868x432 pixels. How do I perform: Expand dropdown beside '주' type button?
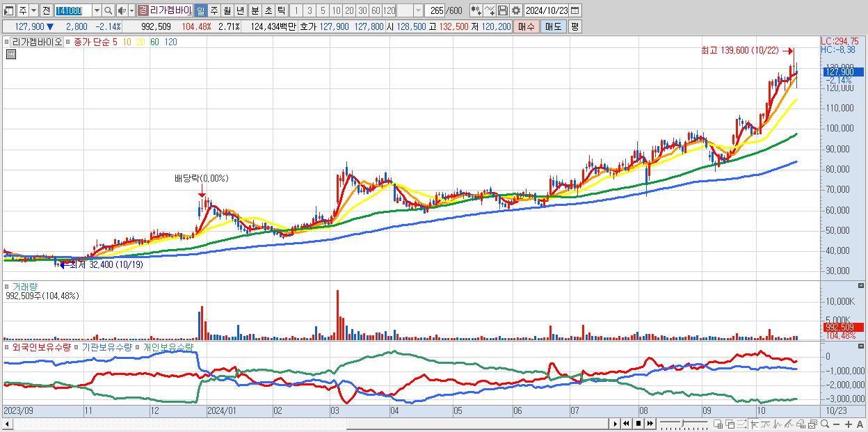pyautogui.click(x=33, y=11)
